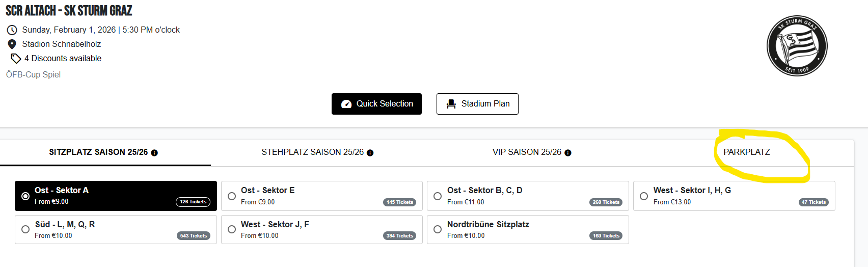The width and height of the screenshot is (868, 267).
Task: Choose West - Sektor I, H, G seating
Action: 644,196
